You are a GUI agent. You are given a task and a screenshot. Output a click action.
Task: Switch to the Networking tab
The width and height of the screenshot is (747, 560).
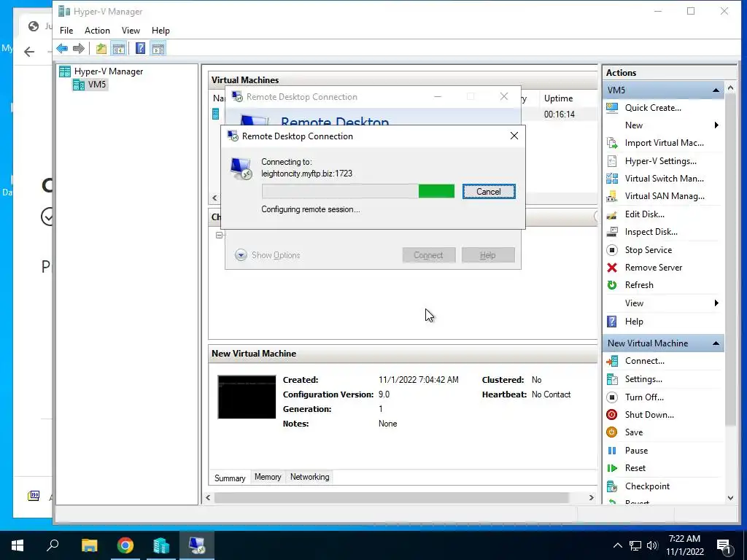[x=309, y=477]
